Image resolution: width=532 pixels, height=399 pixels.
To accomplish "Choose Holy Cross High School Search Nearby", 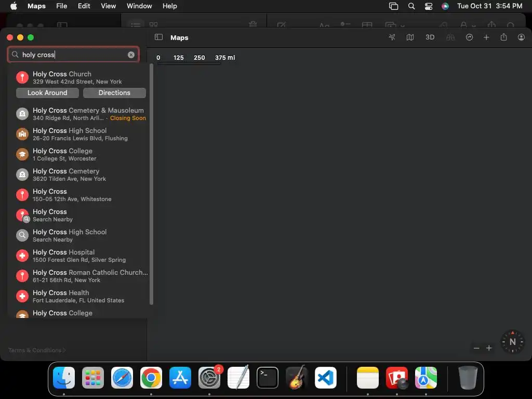I will [x=81, y=235].
